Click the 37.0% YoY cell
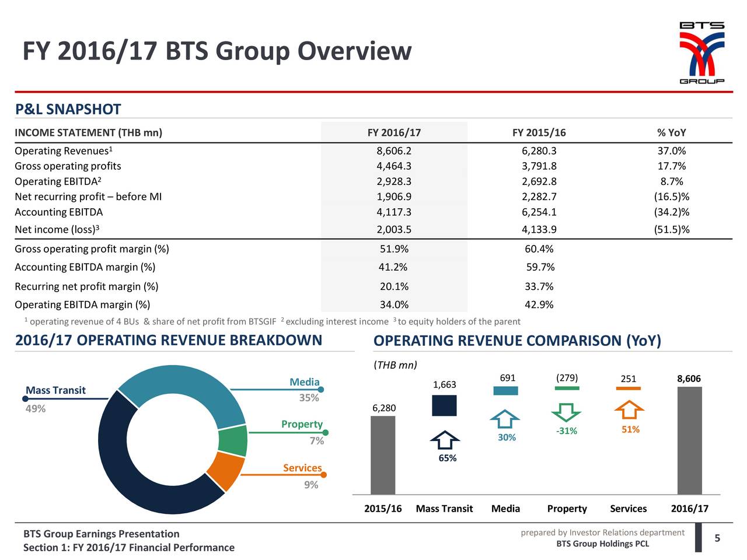This screenshot has width=747, height=560. point(672,151)
